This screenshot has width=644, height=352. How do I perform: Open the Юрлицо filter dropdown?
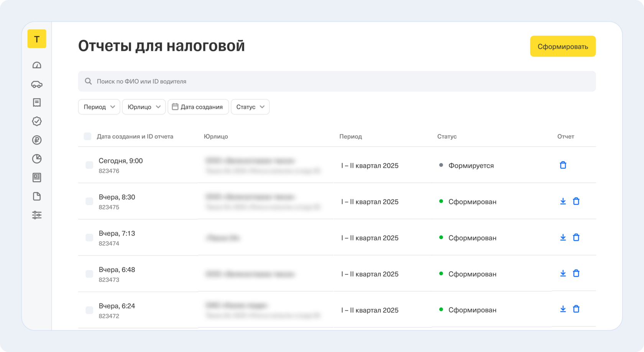click(x=144, y=107)
